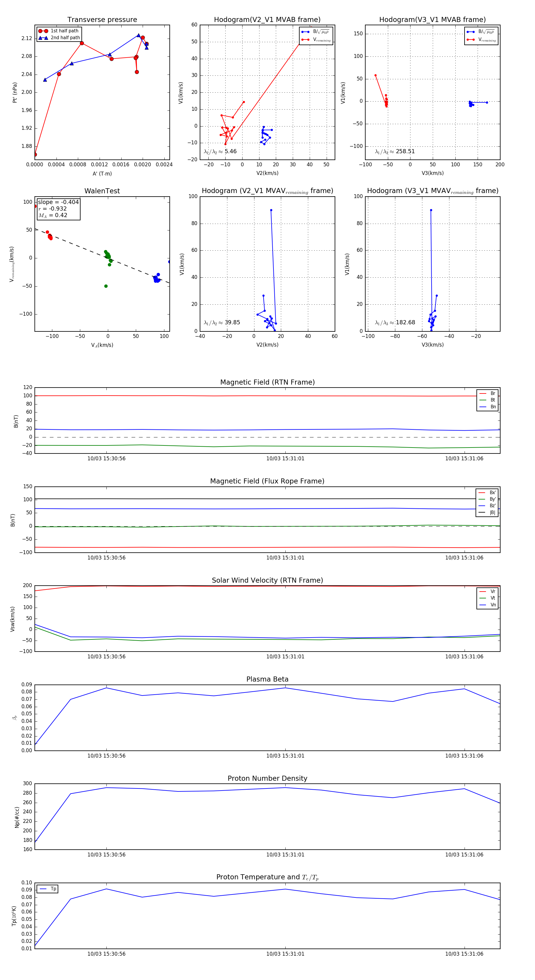
Task: Click the '1st half path' red legend marker
Action: coord(43,31)
